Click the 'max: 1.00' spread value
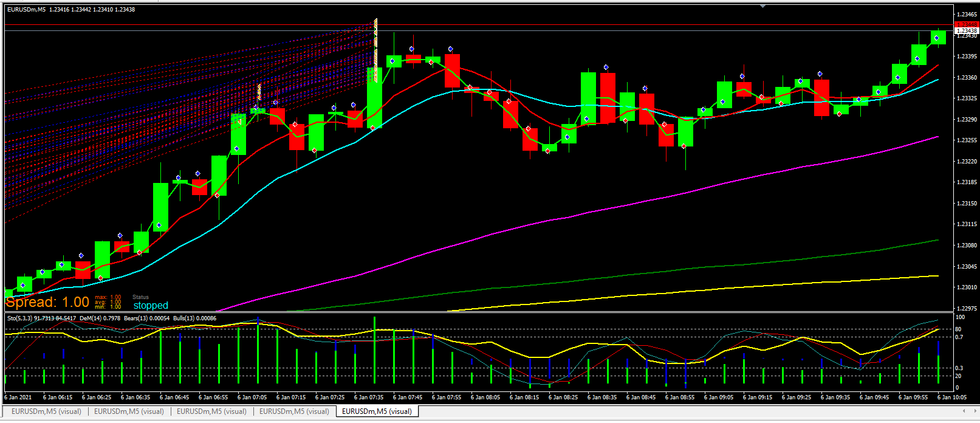The width and height of the screenshot is (980, 423). pyautogui.click(x=108, y=297)
